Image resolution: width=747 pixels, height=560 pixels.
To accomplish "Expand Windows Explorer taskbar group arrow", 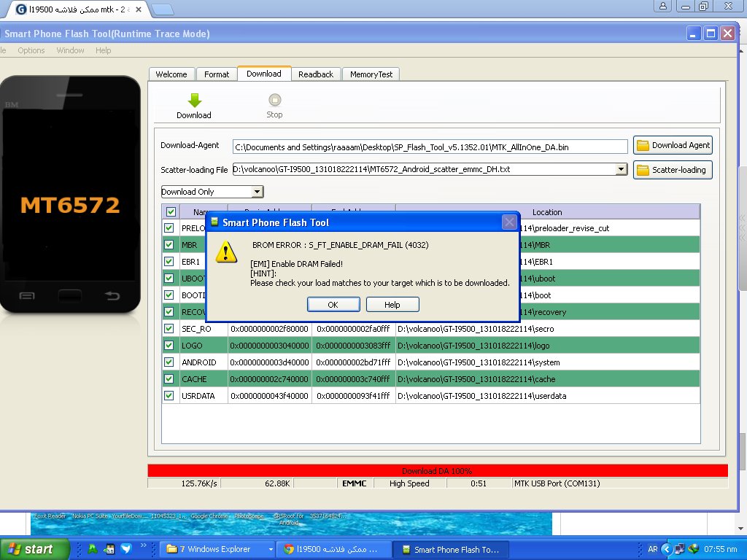I will (x=271, y=549).
